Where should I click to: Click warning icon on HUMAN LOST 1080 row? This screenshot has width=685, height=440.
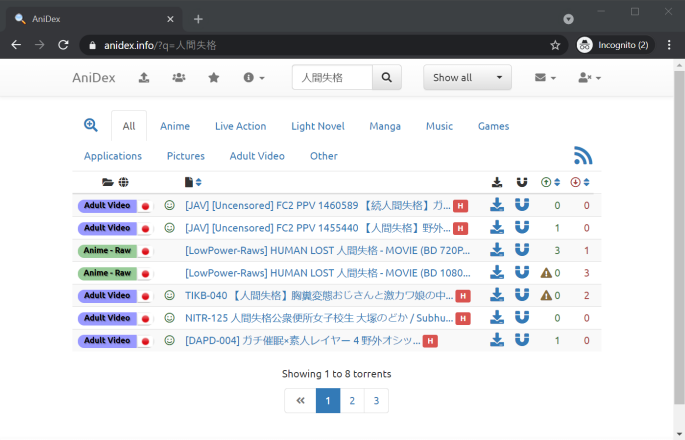pos(546,273)
